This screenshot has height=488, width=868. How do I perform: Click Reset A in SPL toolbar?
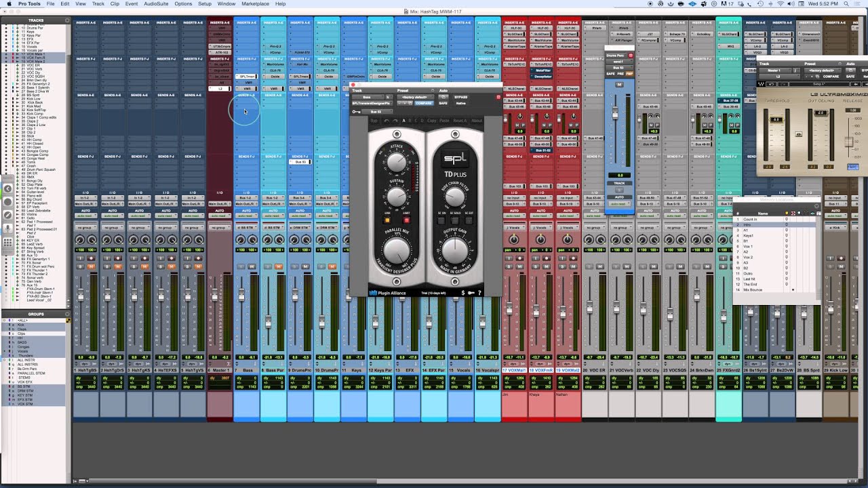tap(460, 121)
